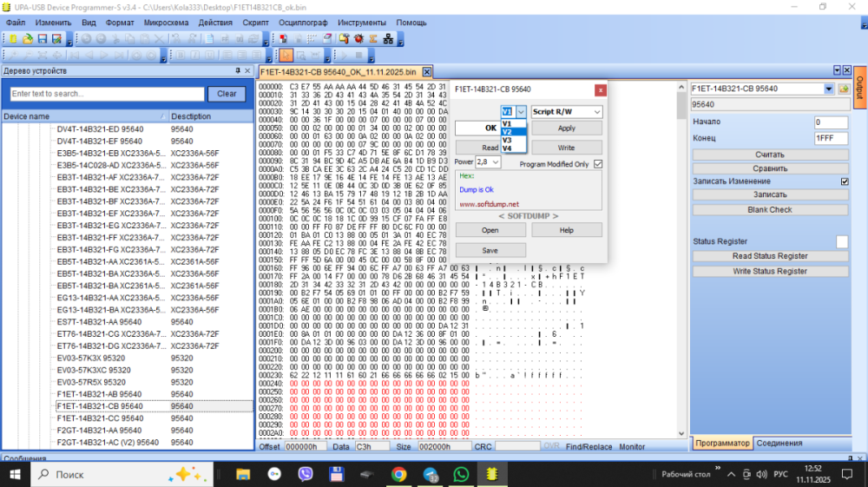This screenshot has height=487, width=868.
Task: Open the V1 version dropdown arrow
Action: 521,112
